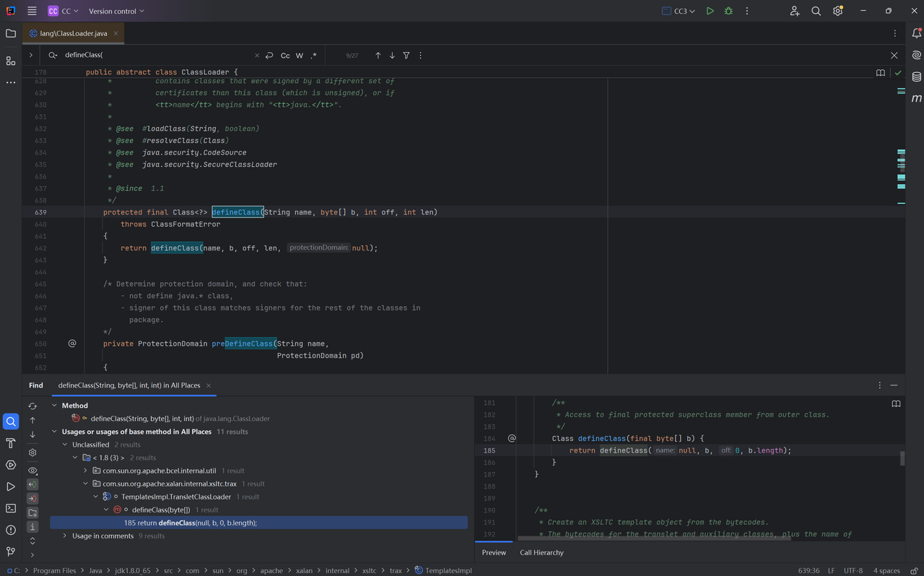Open more run actions next to Debug
Screen dimensions: 924x576
747,11
